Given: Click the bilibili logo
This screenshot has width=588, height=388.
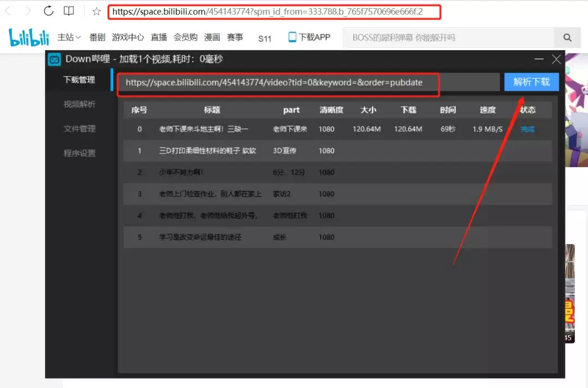Looking at the screenshot, I should (29, 37).
